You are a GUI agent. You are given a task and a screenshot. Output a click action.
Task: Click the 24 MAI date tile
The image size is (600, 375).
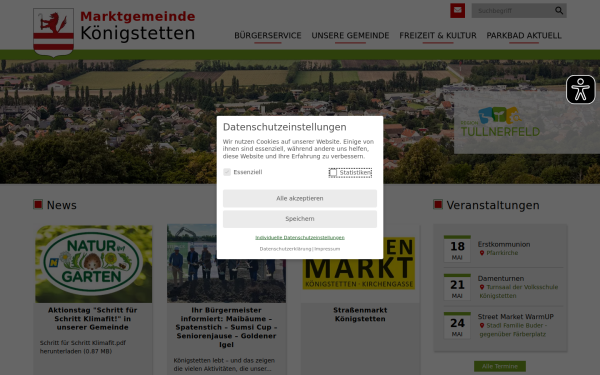(457, 325)
